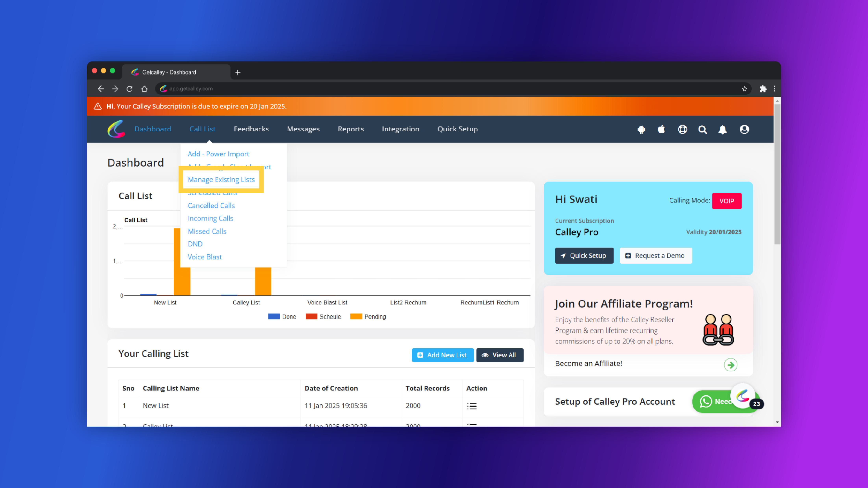Go forward in the browser
This screenshot has width=868, height=488.
point(115,89)
